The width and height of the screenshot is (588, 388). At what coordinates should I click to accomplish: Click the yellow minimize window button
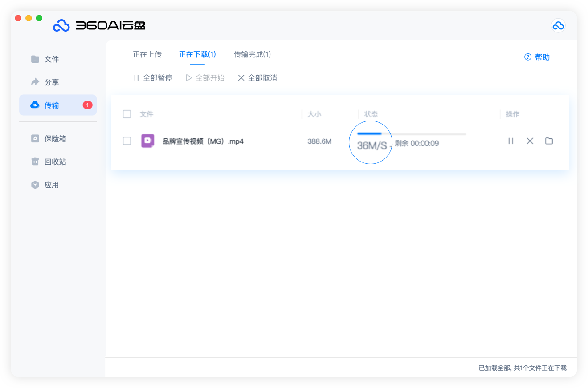(x=29, y=18)
